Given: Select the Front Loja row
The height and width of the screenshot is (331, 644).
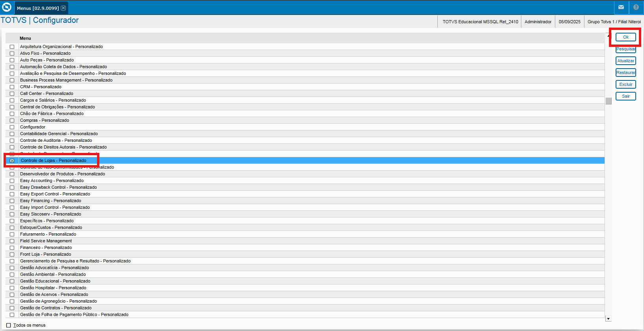Looking at the screenshot, I should (x=305, y=255).
